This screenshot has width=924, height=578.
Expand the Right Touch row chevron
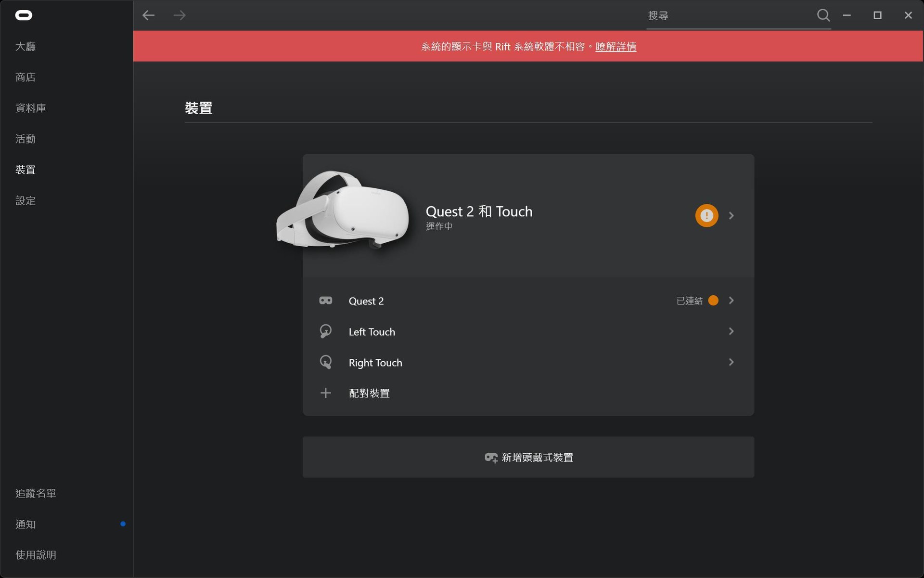[x=731, y=362]
